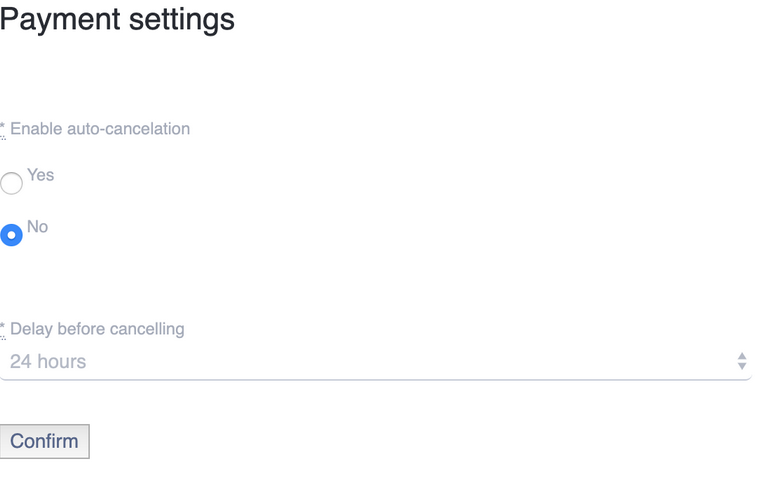Viewport: 760px width, 478px height.
Task: Select the empty "Yes" radio button
Action: coord(11,183)
